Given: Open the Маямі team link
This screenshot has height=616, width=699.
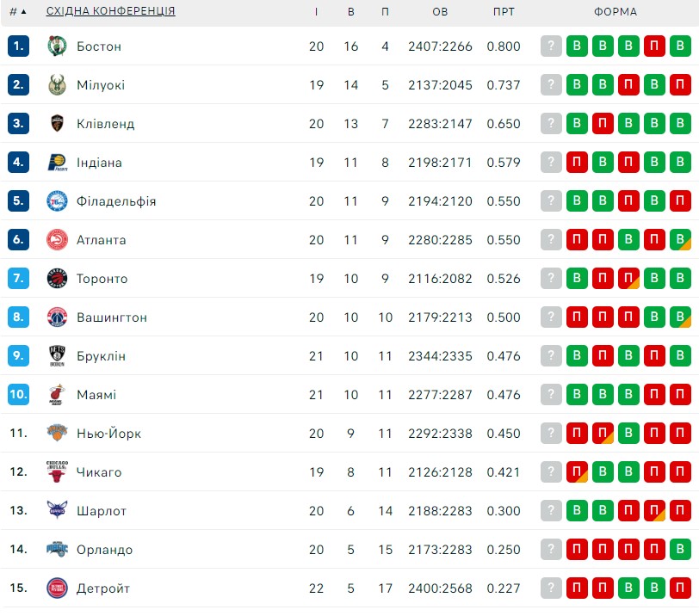Looking at the screenshot, I should click(96, 395).
